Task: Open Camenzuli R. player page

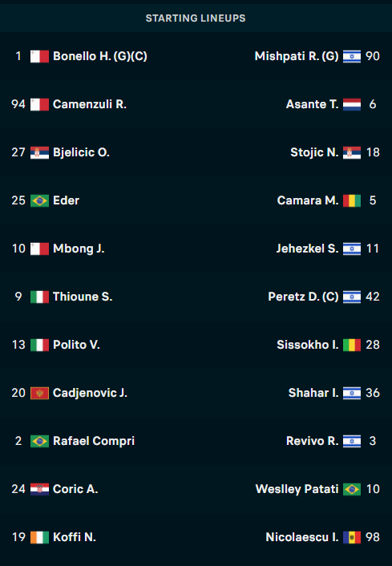Action: 90,104
